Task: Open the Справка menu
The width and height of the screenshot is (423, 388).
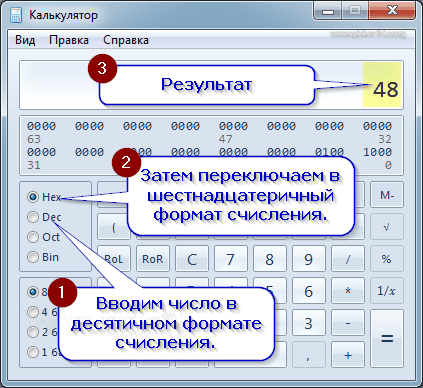Action: pos(126,40)
